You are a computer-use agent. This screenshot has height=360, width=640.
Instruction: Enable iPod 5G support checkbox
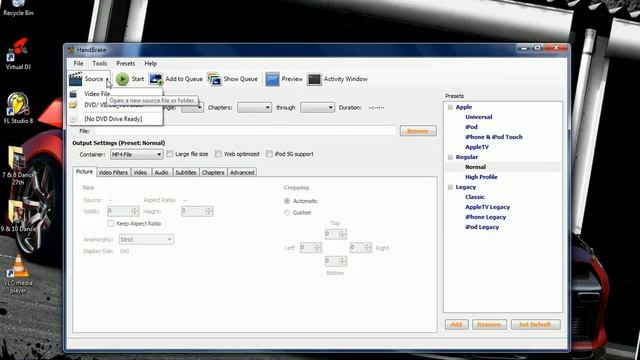pyautogui.click(x=269, y=154)
